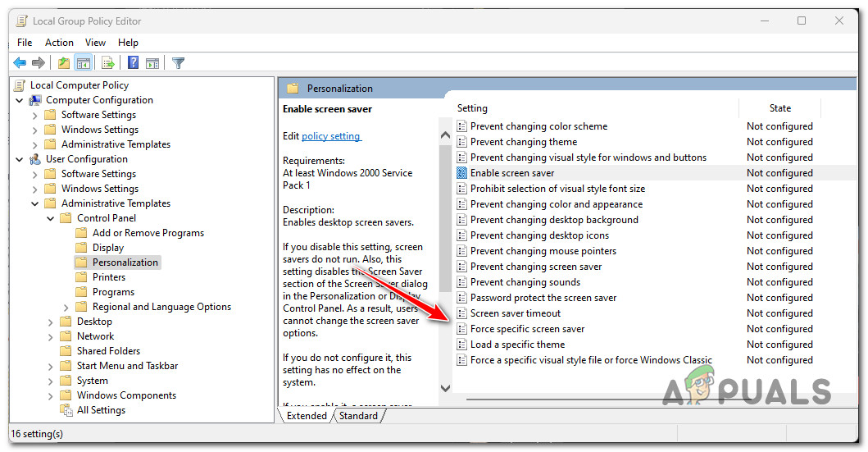Select Prohibit selection of visual style font size
The width and height of the screenshot is (868, 452).
coord(557,189)
